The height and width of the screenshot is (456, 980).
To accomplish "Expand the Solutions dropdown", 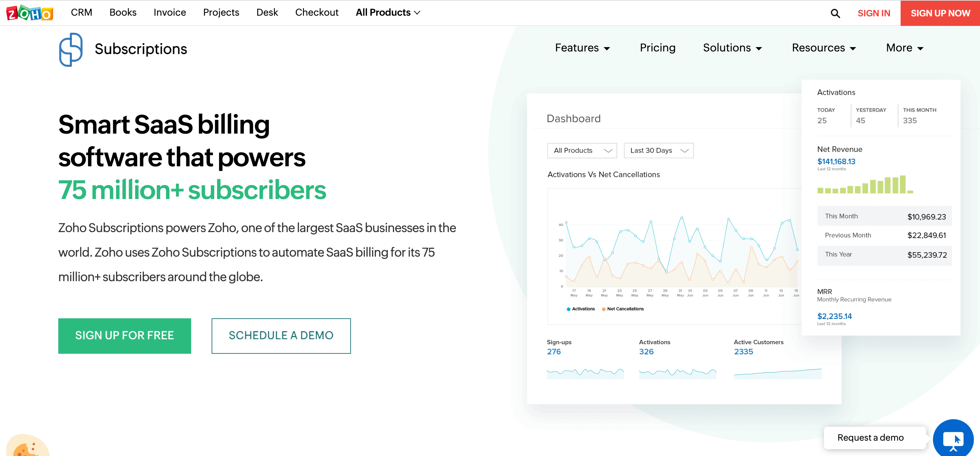I will click(x=732, y=48).
